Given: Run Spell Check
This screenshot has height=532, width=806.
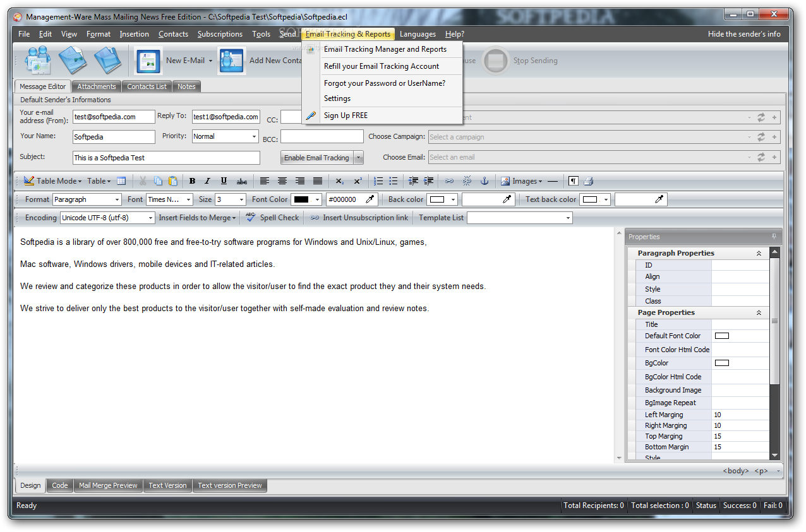Looking at the screenshot, I should pyautogui.click(x=272, y=218).
